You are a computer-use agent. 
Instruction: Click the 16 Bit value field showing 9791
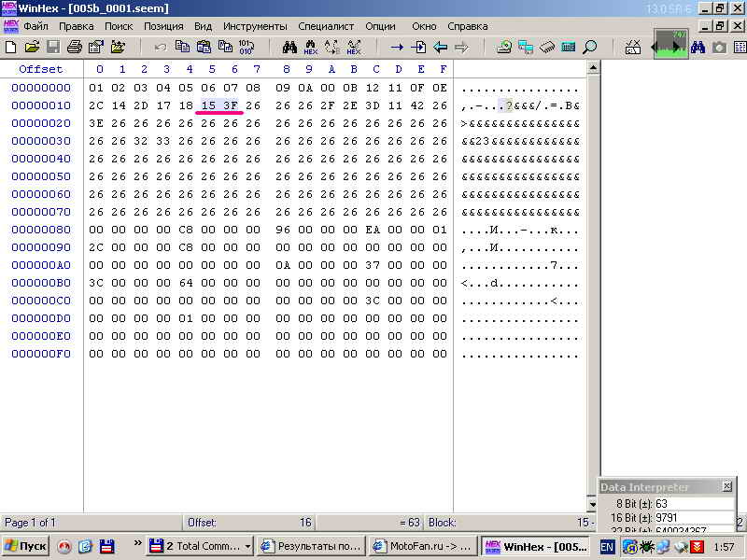point(694,518)
